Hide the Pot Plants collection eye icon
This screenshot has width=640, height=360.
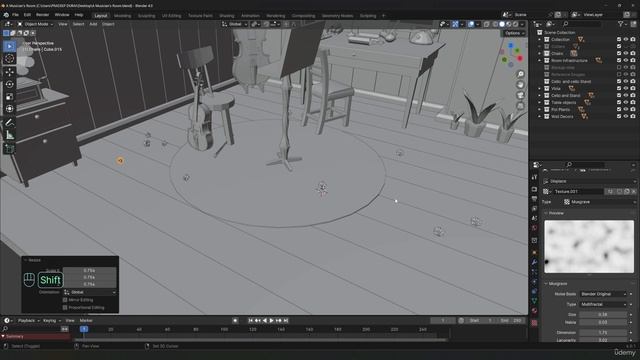626,109
